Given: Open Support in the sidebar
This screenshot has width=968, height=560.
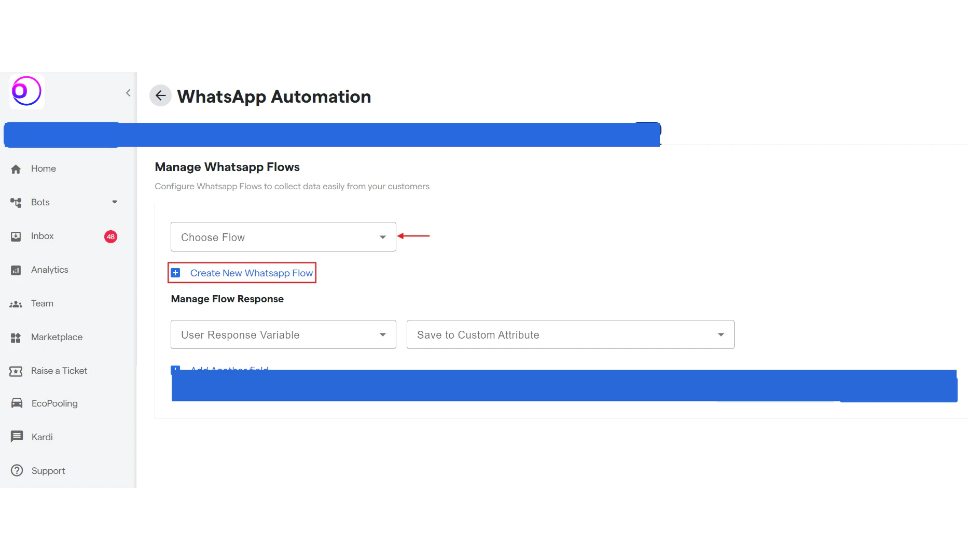Looking at the screenshot, I should point(48,471).
